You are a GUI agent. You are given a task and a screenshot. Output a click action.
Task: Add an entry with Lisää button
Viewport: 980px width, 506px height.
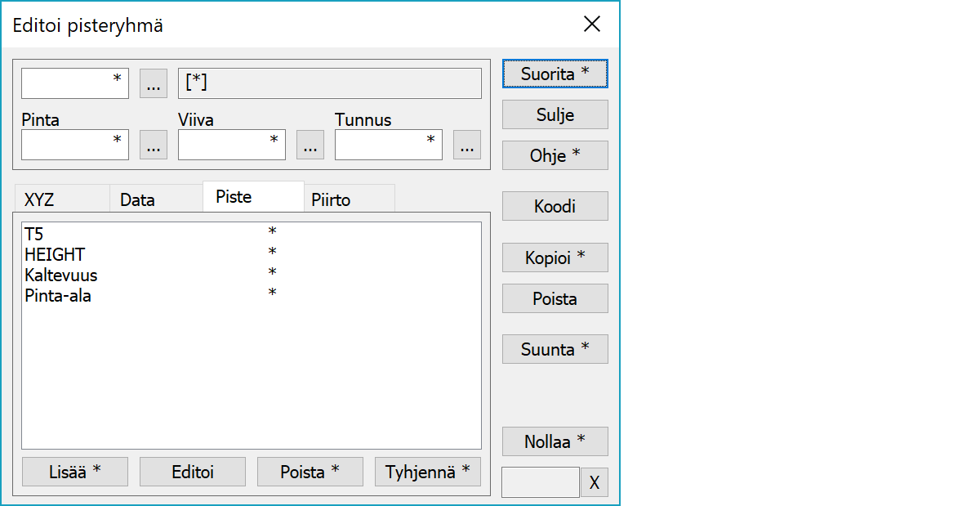point(74,472)
